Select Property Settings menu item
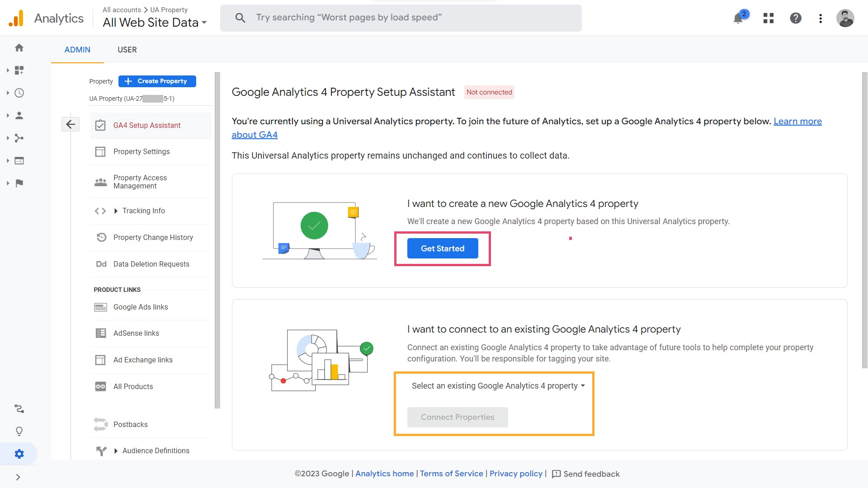Screen dimensions: 868x488 coord(151,151)
